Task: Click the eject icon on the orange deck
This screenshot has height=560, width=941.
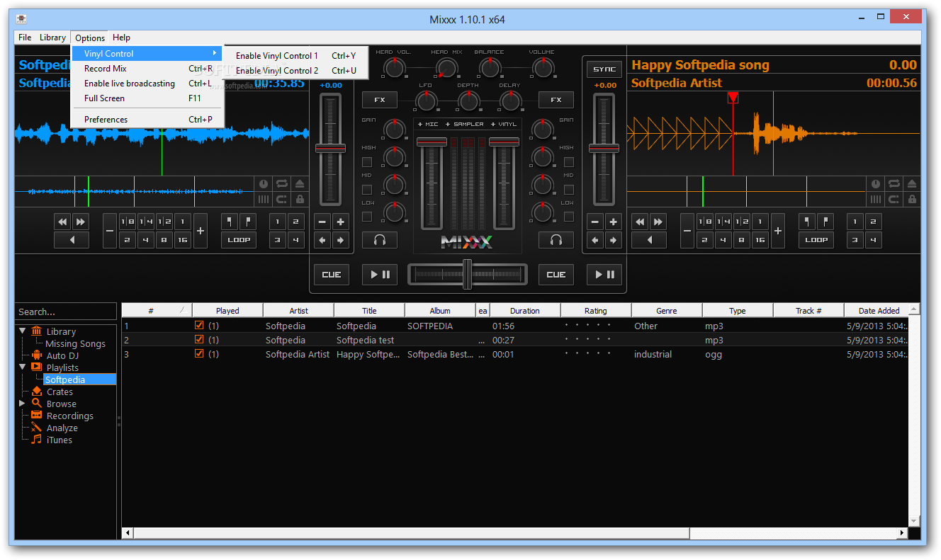Action: [912, 183]
